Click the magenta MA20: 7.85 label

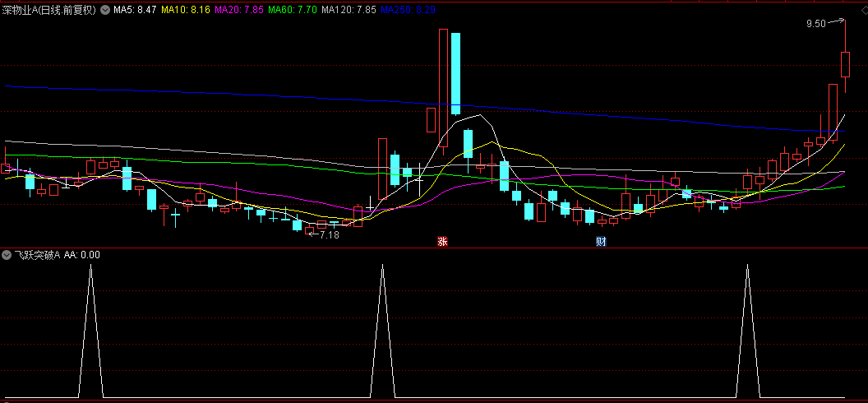pyautogui.click(x=238, y=9)
